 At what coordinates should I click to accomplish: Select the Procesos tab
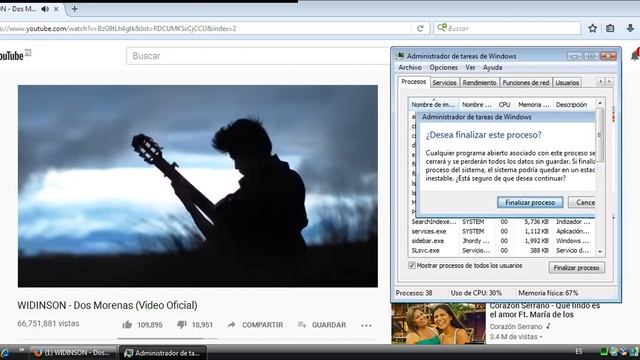[x=413, y=82]
